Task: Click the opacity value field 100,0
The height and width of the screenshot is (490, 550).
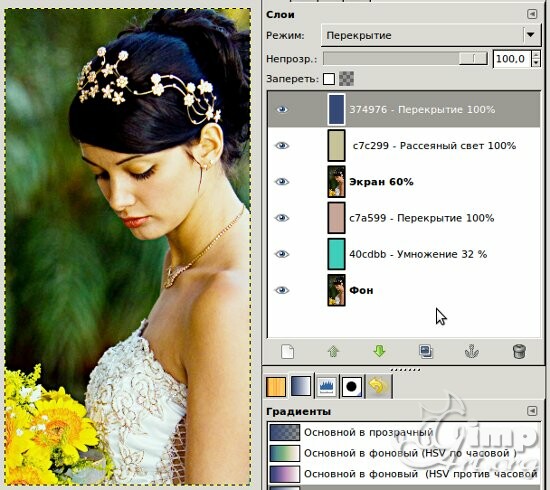Action: pyautogui.click(x=512, y=59)
